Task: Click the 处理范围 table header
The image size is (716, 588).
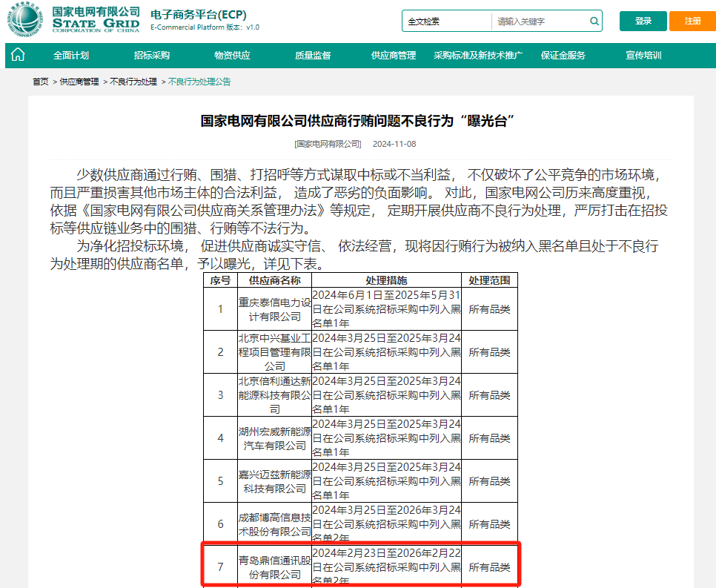Action: click(x=489, y=280)
